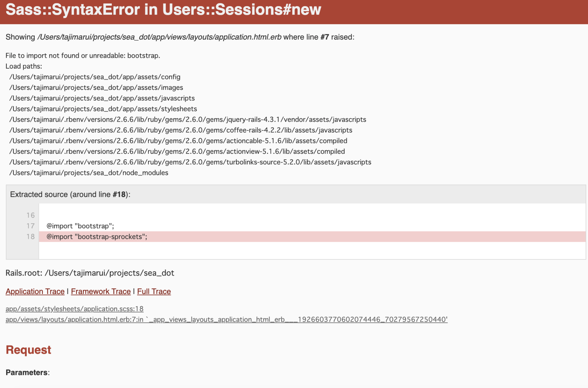Select the Sass::SyntaxError page heading
The width and height of the screenshot is (588, 388).
tap(164, 9)
